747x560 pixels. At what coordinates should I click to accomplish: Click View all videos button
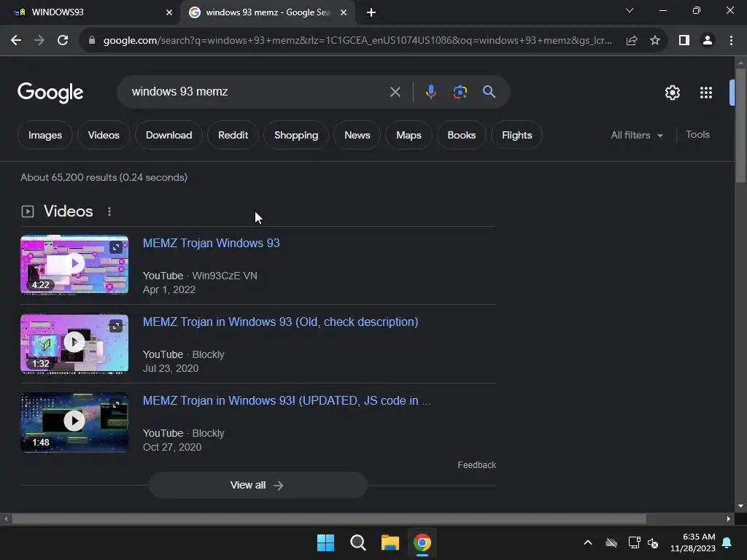258,485
